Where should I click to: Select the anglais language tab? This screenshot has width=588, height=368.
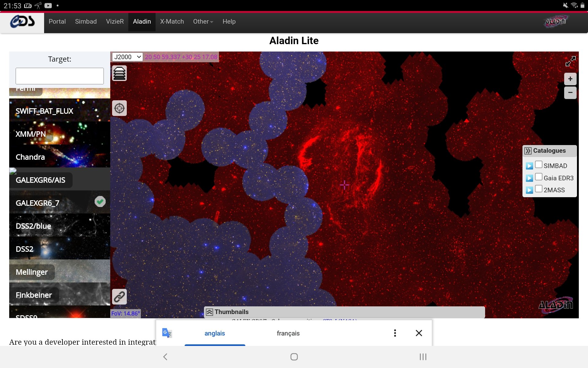coord(215,333)
